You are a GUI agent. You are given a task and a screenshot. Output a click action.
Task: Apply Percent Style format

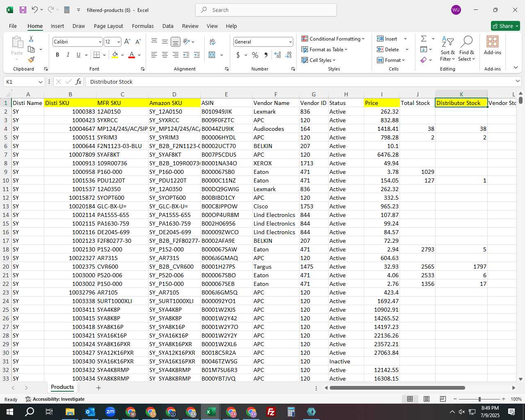(x=255, y=55)
